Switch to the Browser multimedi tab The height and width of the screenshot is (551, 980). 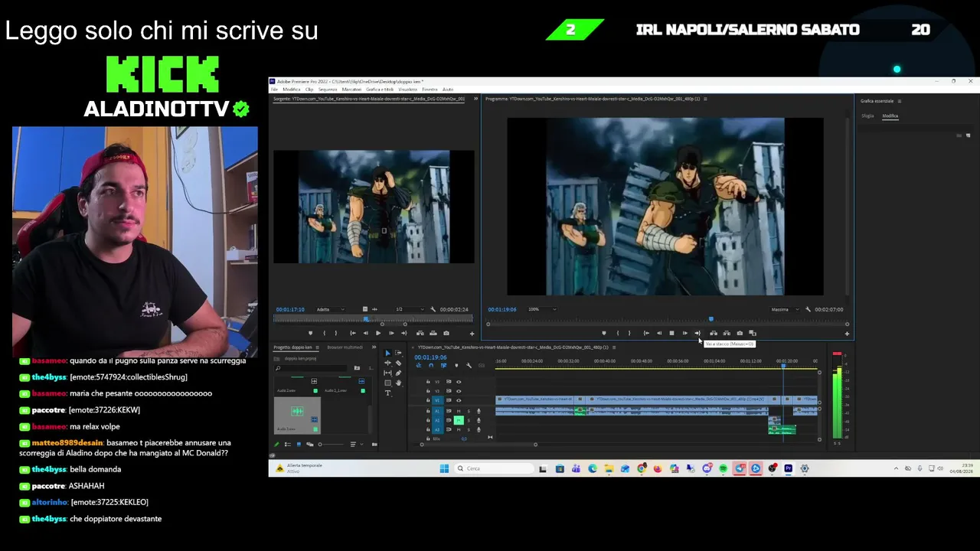coord(345,347)
